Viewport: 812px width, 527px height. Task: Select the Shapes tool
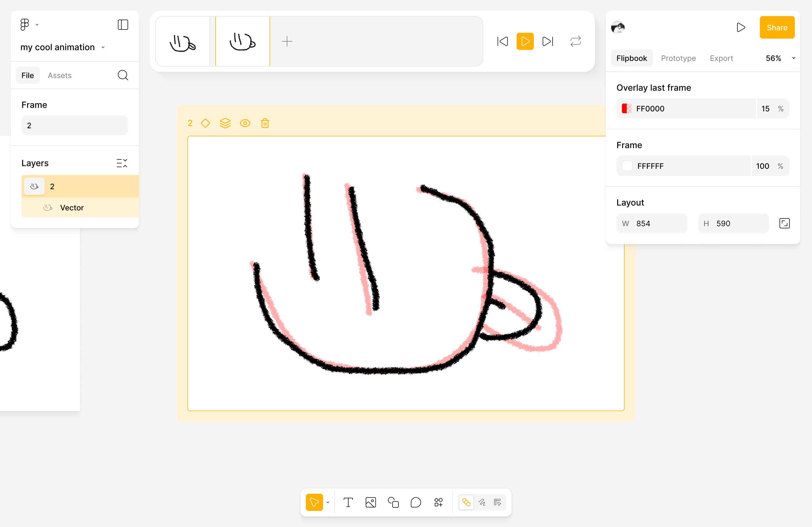point(393,502)
